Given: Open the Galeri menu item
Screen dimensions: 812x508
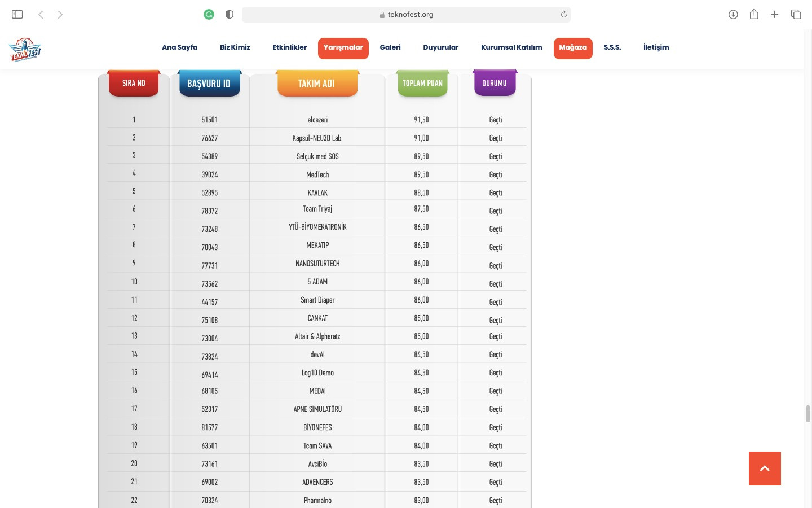Looking at the screenshot, I should tap(390, 47).
